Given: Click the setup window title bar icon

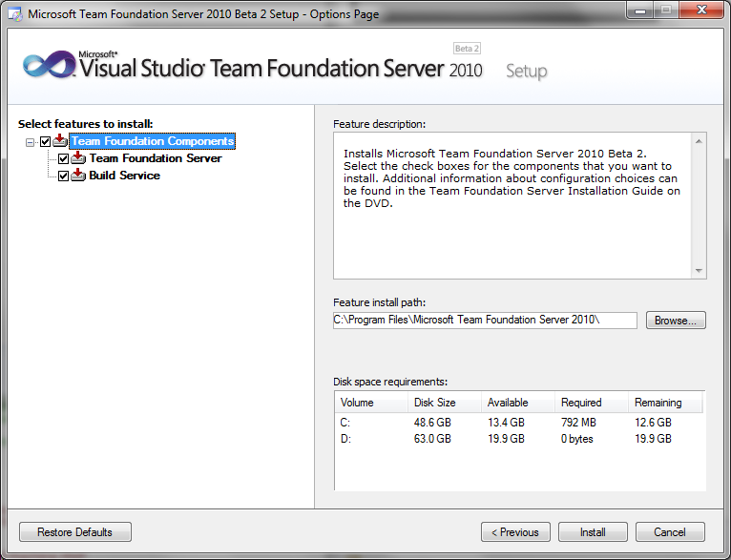Looking at the screenshot, I should tap(15, 14).
